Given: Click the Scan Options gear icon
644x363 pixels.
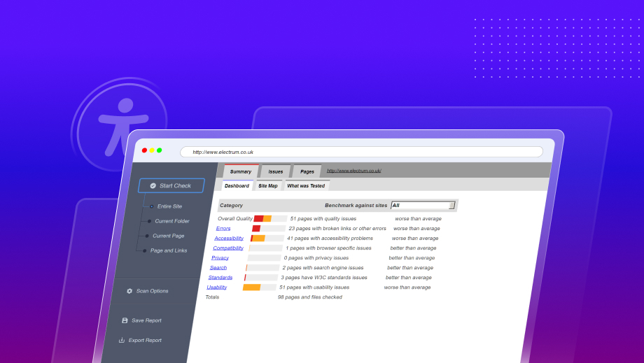Looking at the screenshot, I should 129,291.
